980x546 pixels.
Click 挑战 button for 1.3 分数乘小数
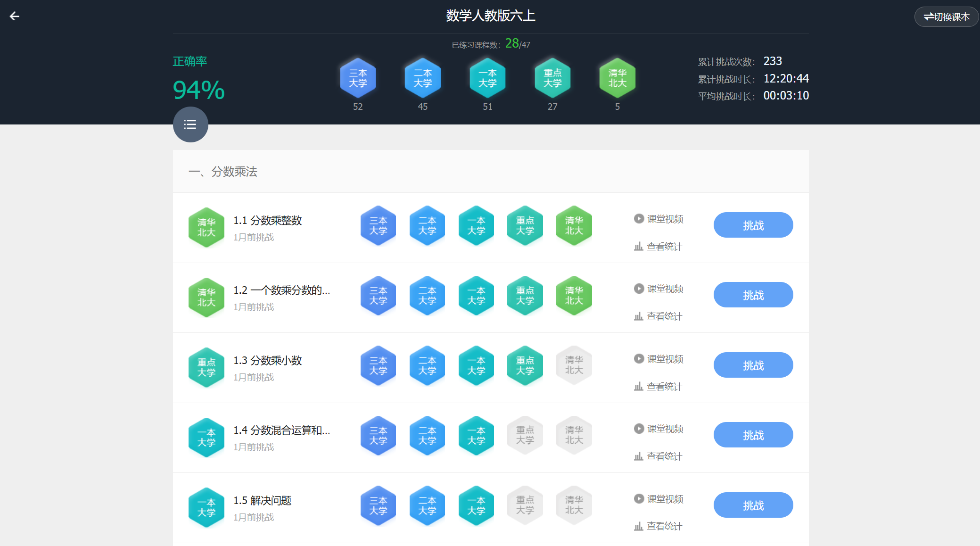(x=753, y=365)
